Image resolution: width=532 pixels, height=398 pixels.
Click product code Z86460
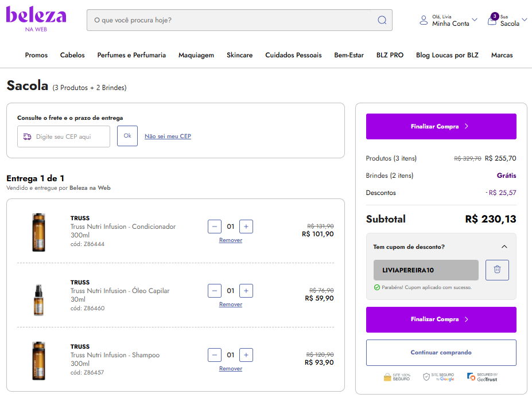[88, 308]
